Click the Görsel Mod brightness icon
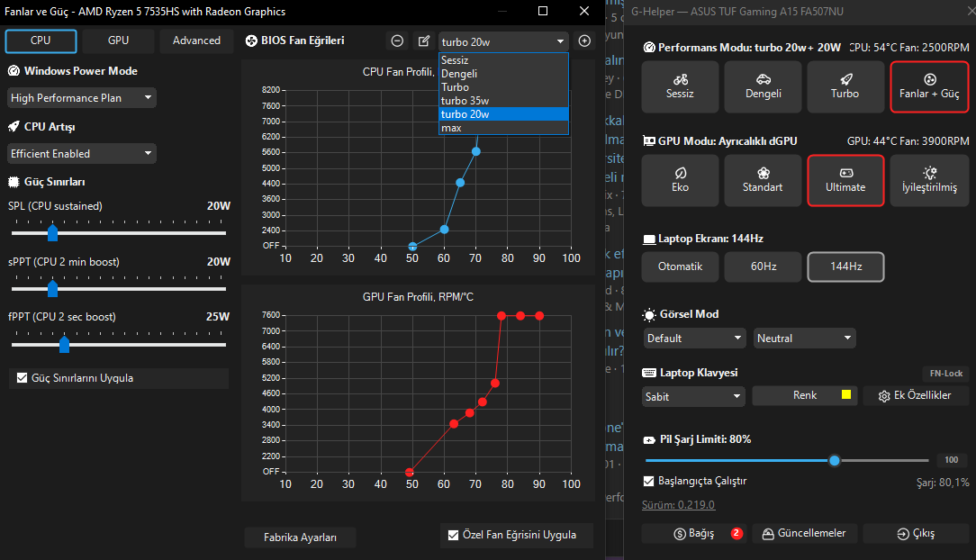The image size is (976, 560). tap(649, 315)
